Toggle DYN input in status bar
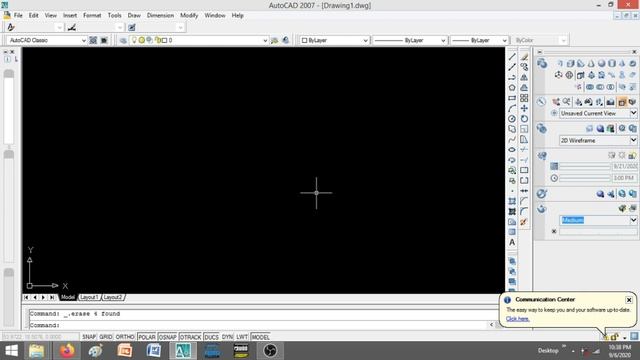Viewport: 640px width, 360px height. click(227, 337)
